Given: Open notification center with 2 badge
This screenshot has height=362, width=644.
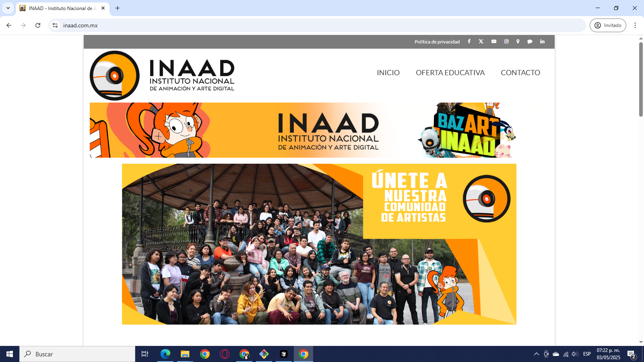Looking at the screenshot, I should (632, 354).
